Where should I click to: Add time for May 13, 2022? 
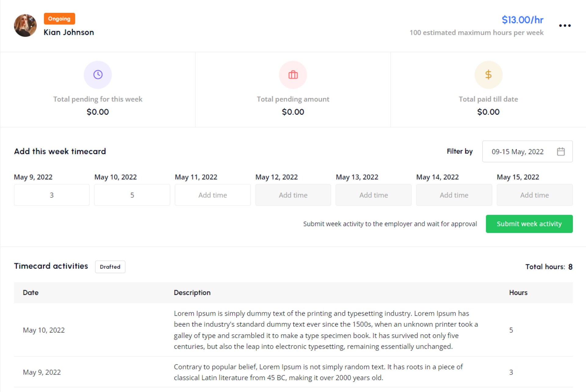pyautogui.click(x=373, y=195)
